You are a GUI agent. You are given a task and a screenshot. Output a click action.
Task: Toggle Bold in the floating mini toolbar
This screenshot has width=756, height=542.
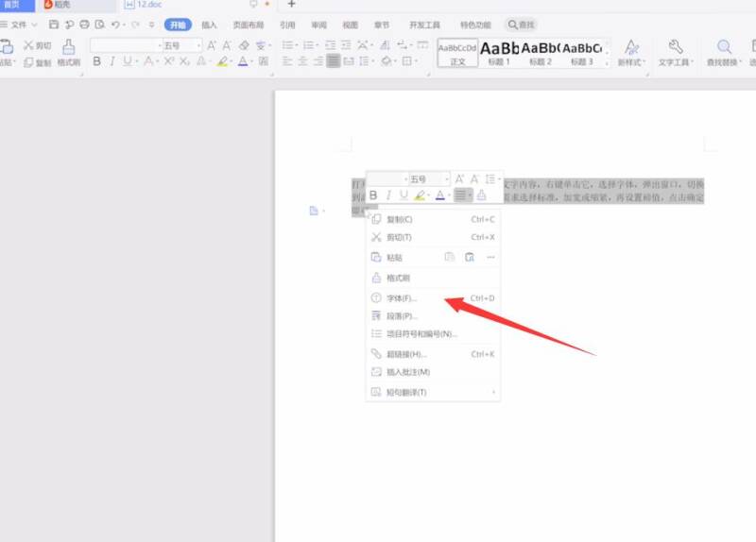tap(373, 195)
